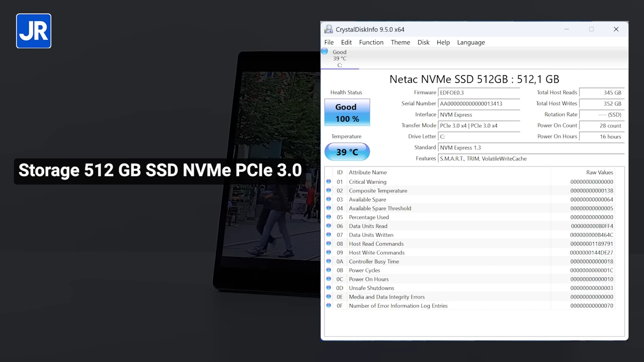Open the Language menu
The image size is (644, 362).
pyautogui.click(x=471, y=42)
